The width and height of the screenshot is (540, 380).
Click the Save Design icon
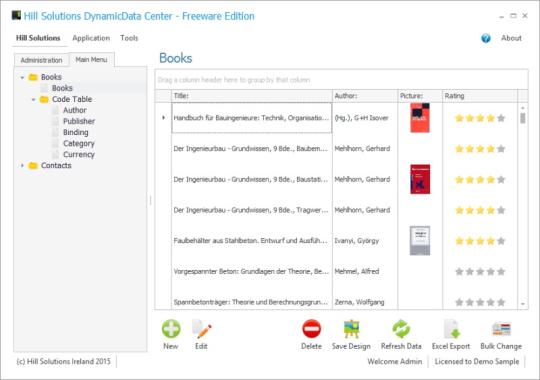click(x=351, y=329)
